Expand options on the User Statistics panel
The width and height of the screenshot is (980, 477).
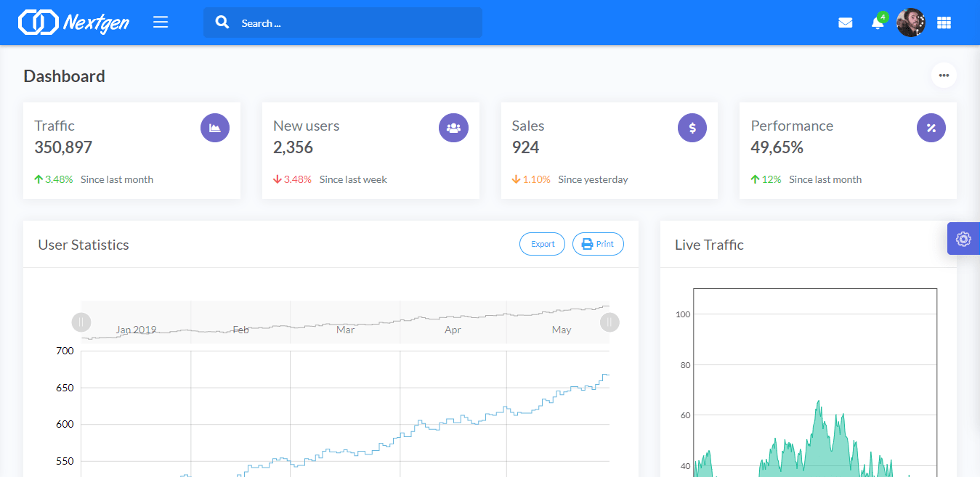(944, 75)
